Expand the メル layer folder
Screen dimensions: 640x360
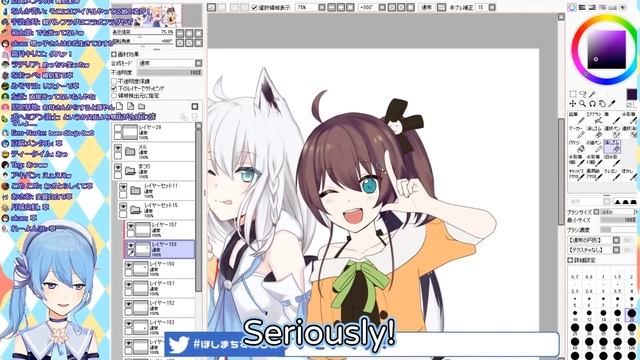(x=130, y=152)
